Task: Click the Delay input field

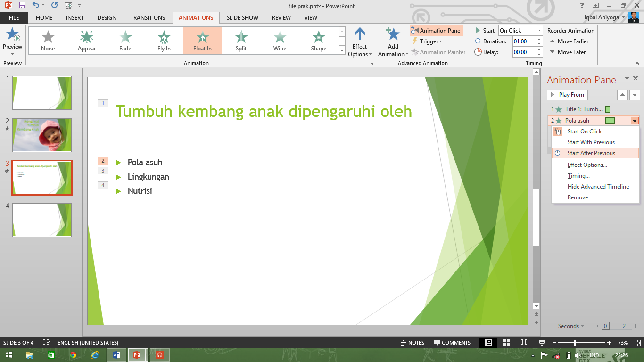Action: pos(524,52)
